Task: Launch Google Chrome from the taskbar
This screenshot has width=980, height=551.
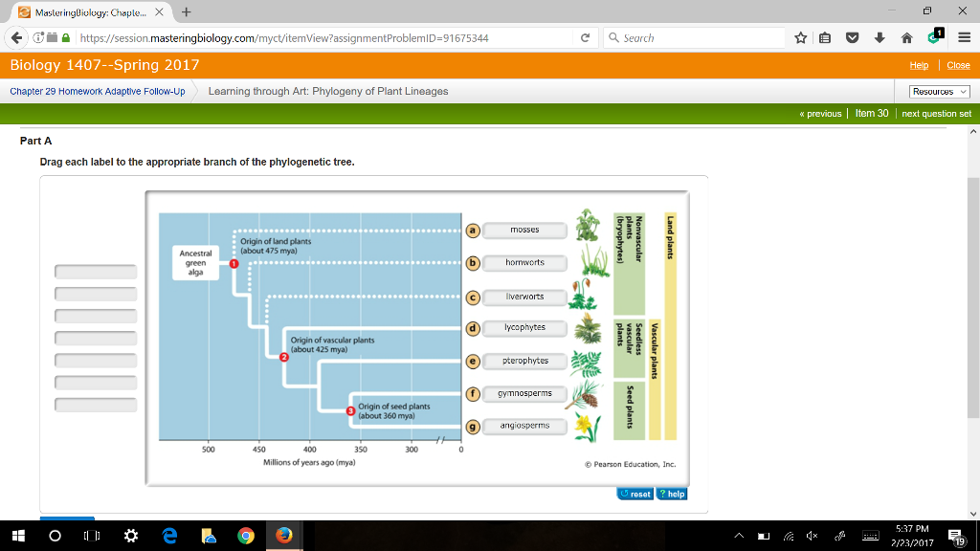Action: click(x=246, y=536)
